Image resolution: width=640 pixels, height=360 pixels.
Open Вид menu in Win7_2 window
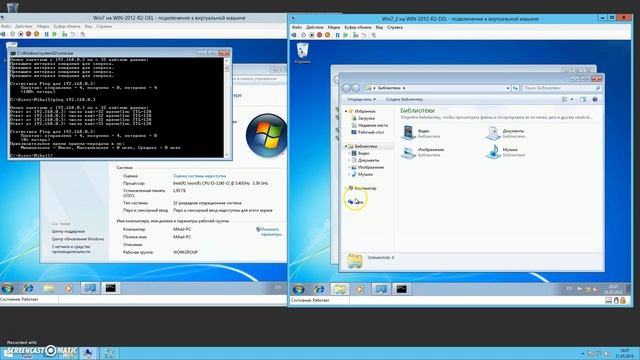tap(380, 27)
